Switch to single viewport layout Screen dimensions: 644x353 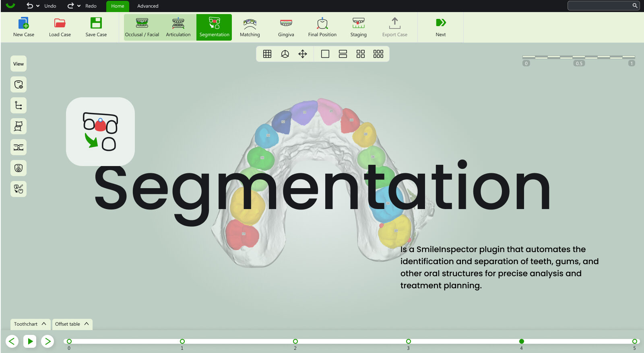(325, 54)
